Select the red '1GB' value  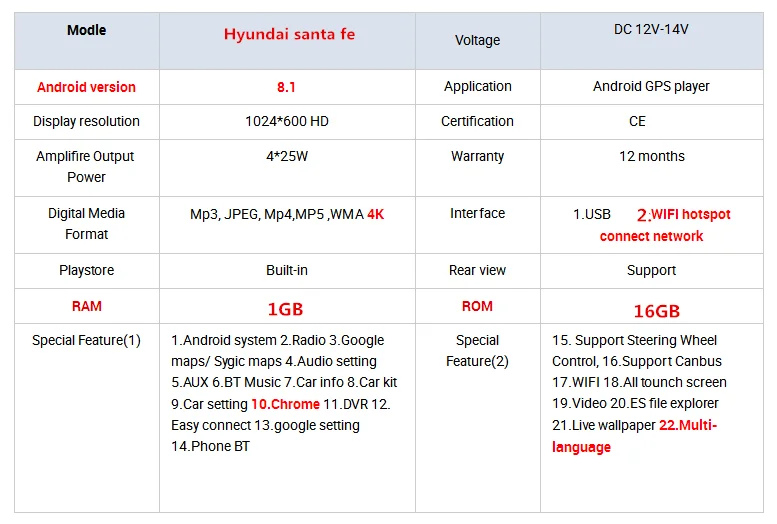[285, 309]
